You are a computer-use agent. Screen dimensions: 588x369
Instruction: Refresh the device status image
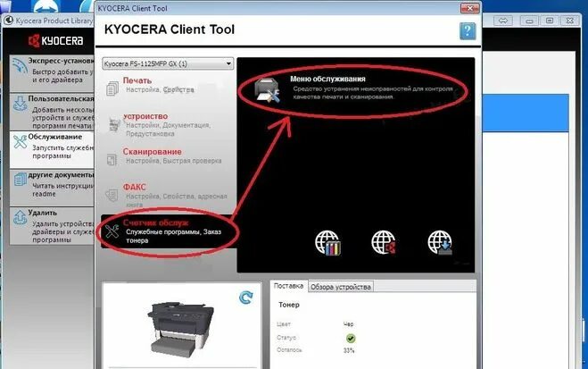click(246, 298)
